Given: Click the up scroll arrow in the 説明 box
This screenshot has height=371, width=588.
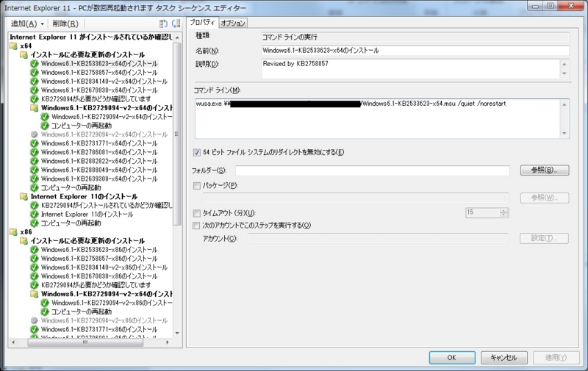Looking at the screenshot, I should [564, 64].
